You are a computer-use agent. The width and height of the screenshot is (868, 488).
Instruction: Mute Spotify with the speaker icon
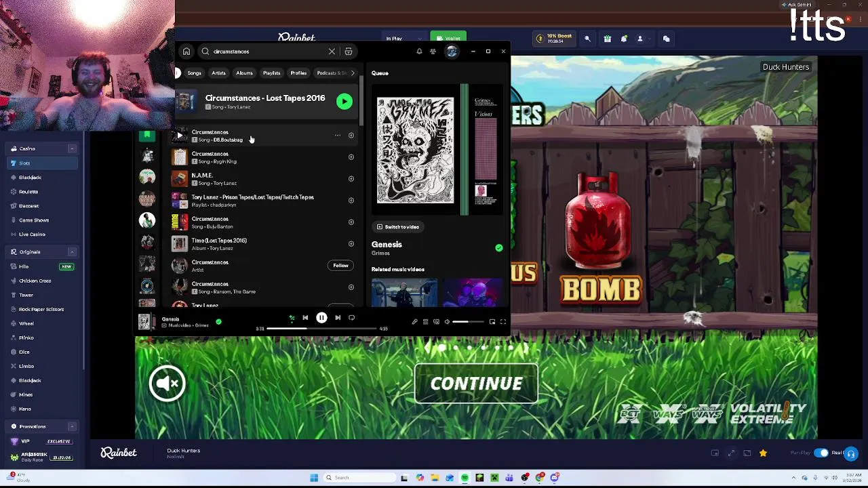click(447, 322)
